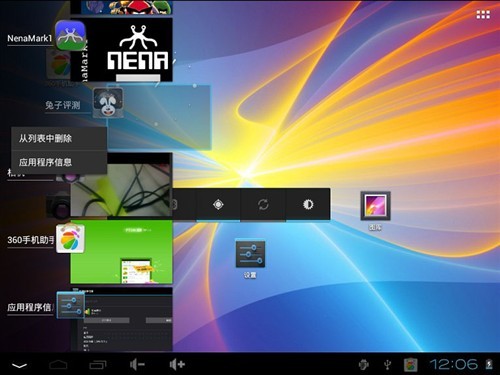
Task: Click the 12:06 clock in status bar
Action: 453,364
